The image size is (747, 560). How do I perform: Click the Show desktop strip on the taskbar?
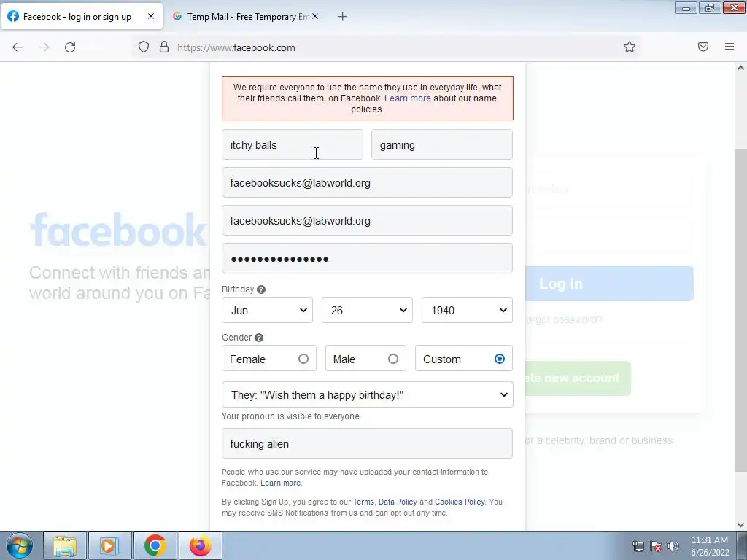(x=742, y=545)
